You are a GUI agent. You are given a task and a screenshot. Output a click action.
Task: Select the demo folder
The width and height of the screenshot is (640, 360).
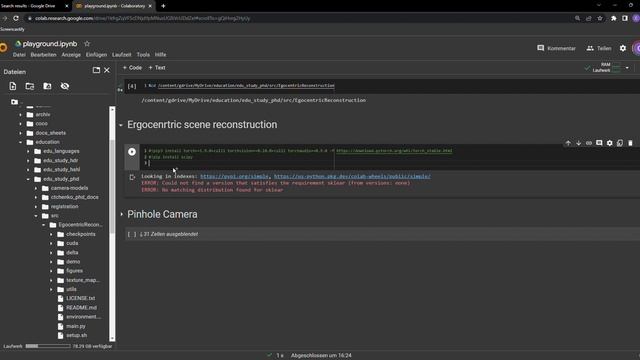coord(73,262)
